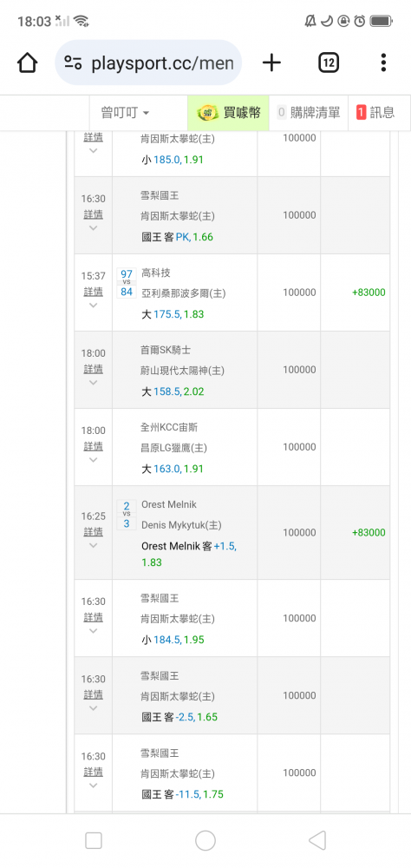Tap the Android back triangle button
The width and height of the screenshot is (411, 868).
pos(317,840)
